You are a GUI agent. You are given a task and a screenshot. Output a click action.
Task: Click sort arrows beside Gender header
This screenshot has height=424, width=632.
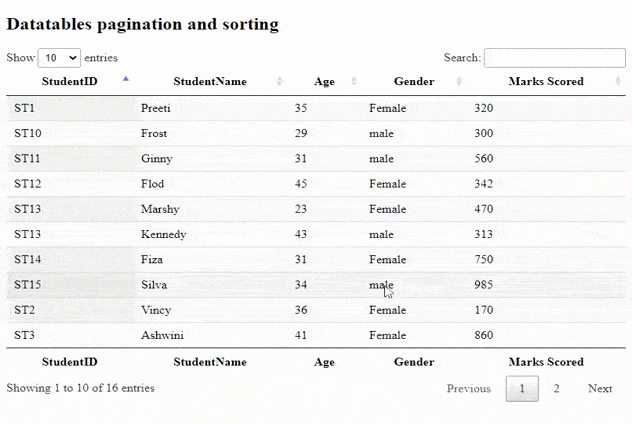click(458, 82)
